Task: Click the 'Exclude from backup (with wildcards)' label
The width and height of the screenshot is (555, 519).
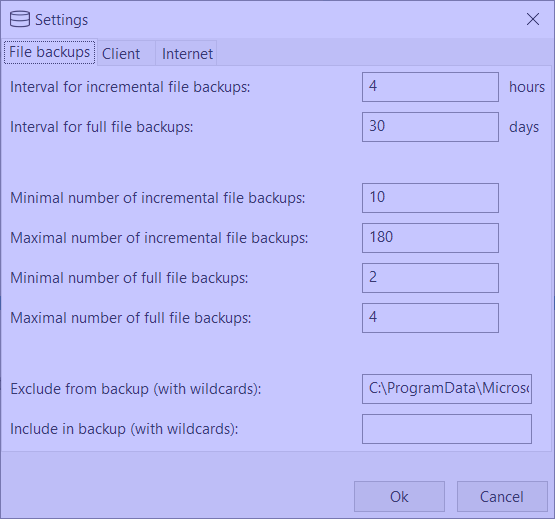Action: pyautogui.click(x=136, y=389)
